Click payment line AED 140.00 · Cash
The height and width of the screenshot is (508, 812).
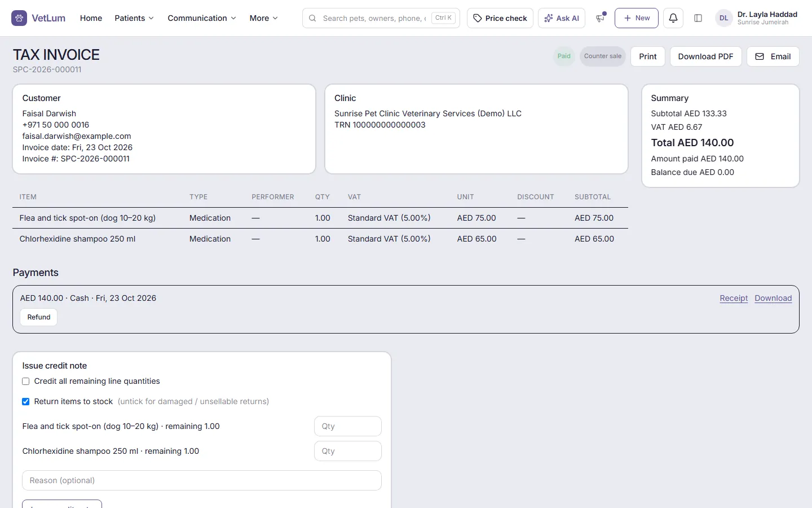[x=88, y=298]
